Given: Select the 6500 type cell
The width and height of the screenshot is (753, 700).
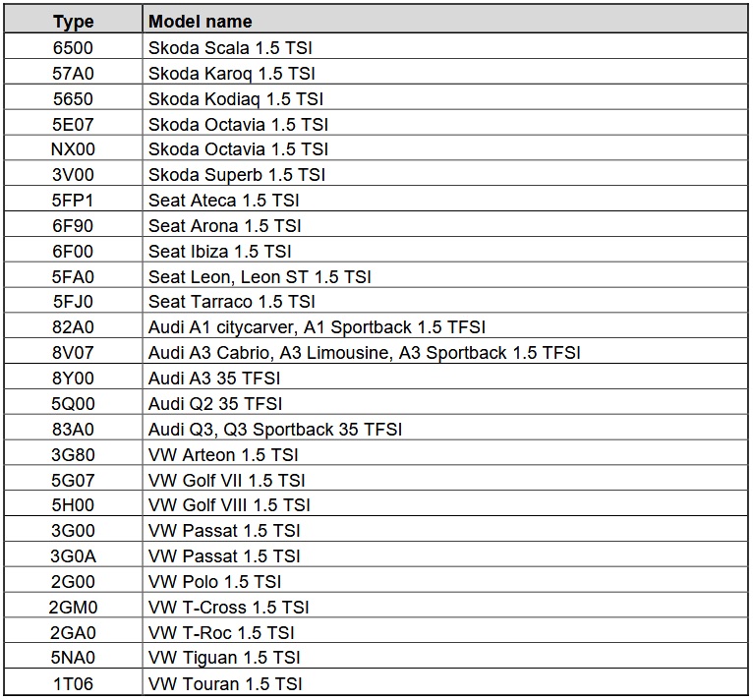Looking at the screenshot, I should point(73,47).
